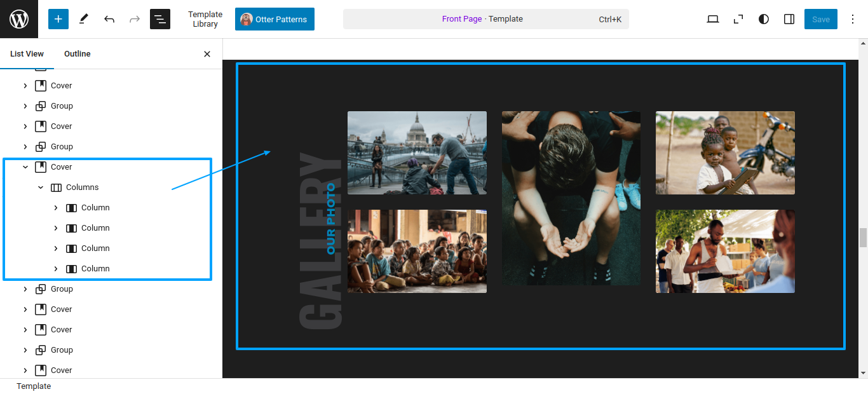The width and height of the screenshot is (868, 394).
Task: Click the canvas scrollbar up arrow
Action: pos(863,44)
